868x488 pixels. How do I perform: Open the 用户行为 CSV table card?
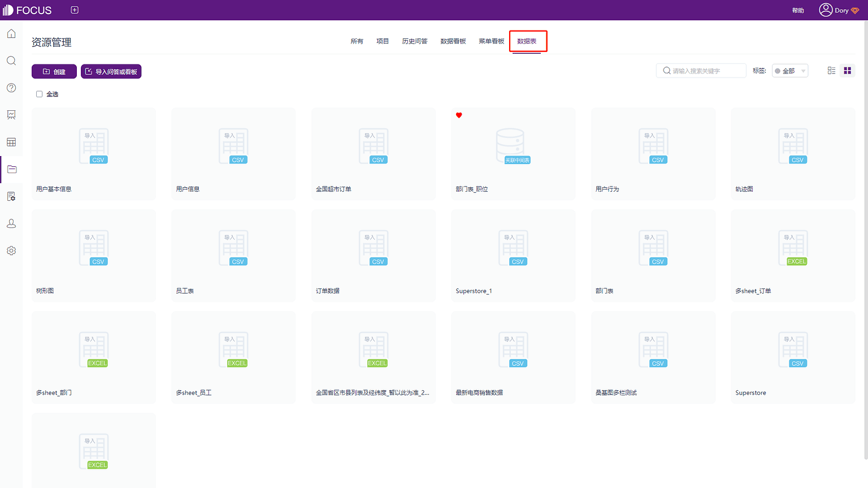point(653,154)
